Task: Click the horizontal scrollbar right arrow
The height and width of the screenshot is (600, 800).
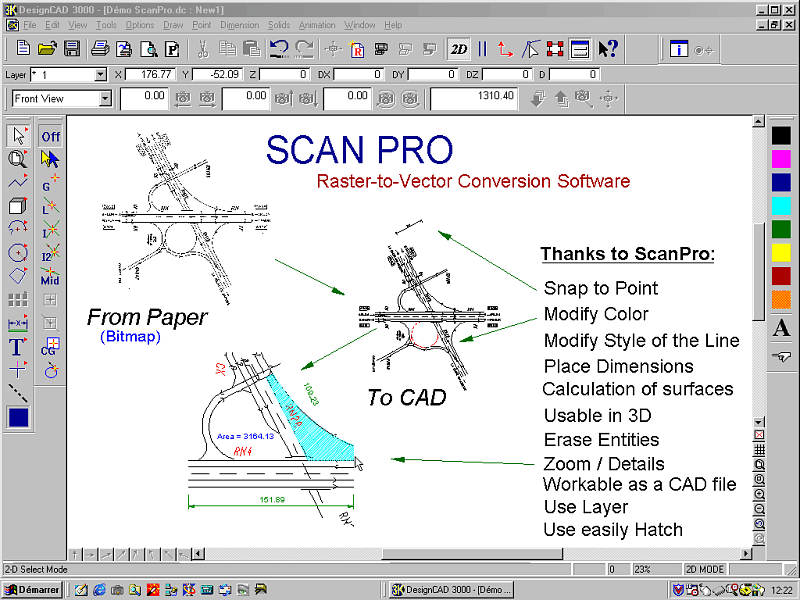Action: pos(746,554)
